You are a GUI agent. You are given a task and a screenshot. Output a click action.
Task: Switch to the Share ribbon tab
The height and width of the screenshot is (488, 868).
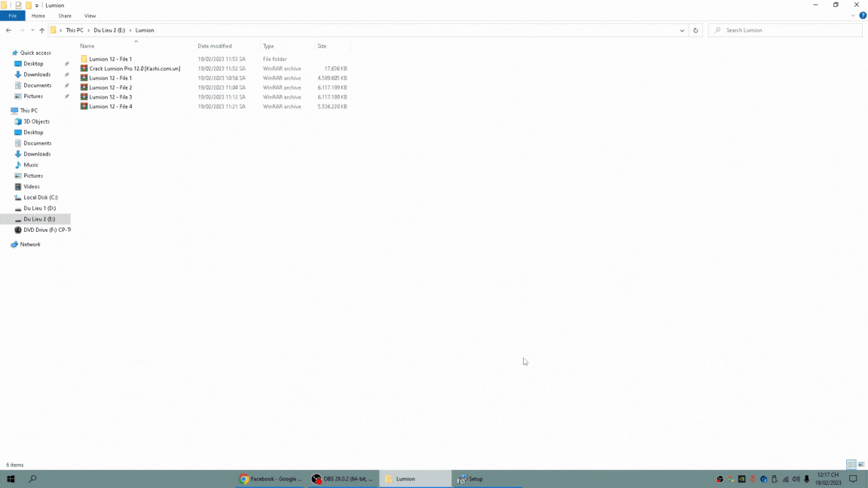coord(65,16)
